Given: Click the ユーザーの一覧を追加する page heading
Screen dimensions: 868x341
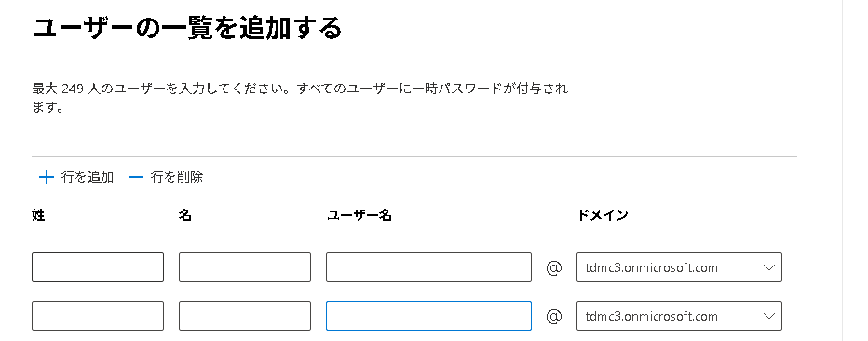Looking at the screenshot, I should tap(187, 28).
